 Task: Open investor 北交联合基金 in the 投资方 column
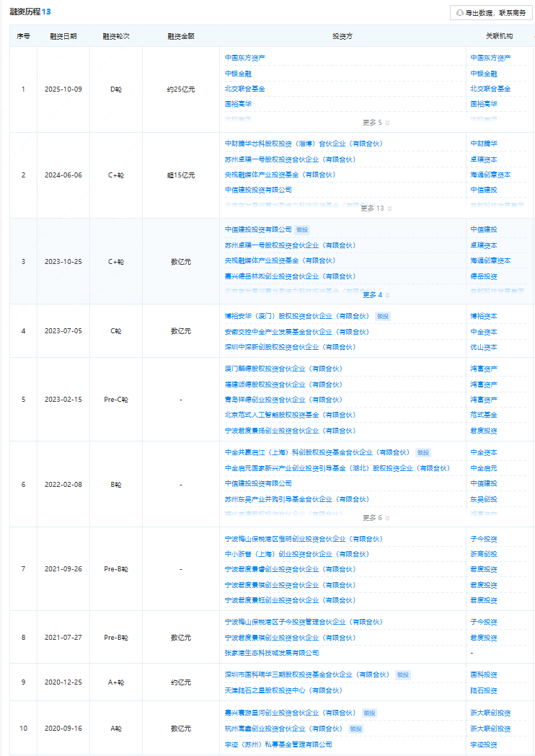pyautogui.click(x=245, y=89)
